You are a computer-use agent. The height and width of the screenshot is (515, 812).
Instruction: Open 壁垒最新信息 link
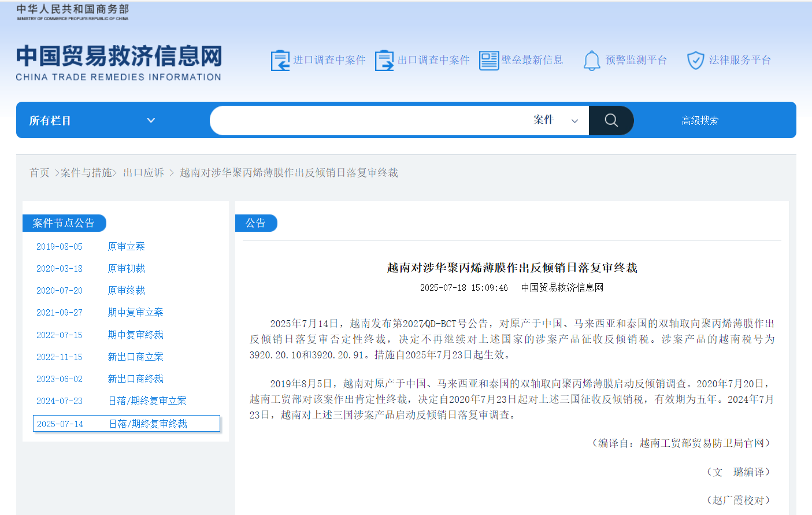(532, 60)
